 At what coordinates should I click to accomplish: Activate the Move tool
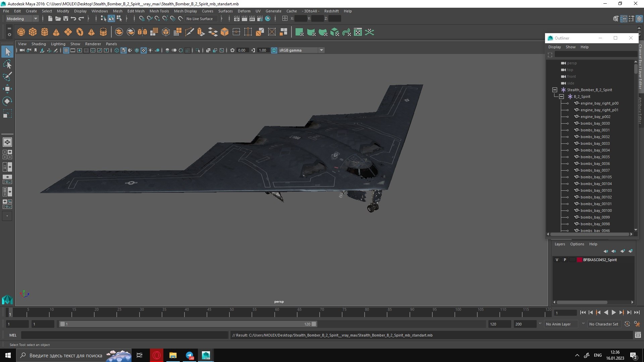[x=7, y=89]
